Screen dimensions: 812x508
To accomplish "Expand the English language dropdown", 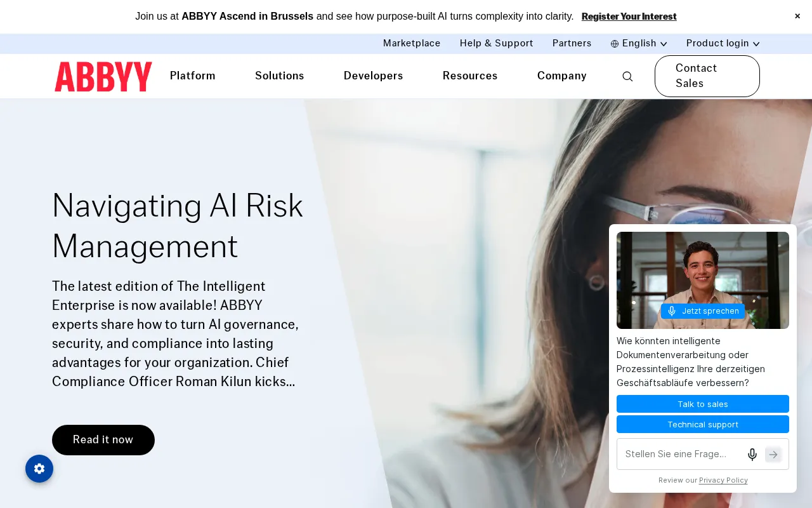I will (x=639, y=43).
